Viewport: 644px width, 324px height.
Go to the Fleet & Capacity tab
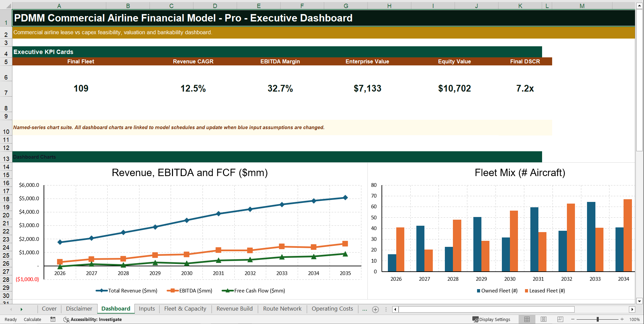185,309
